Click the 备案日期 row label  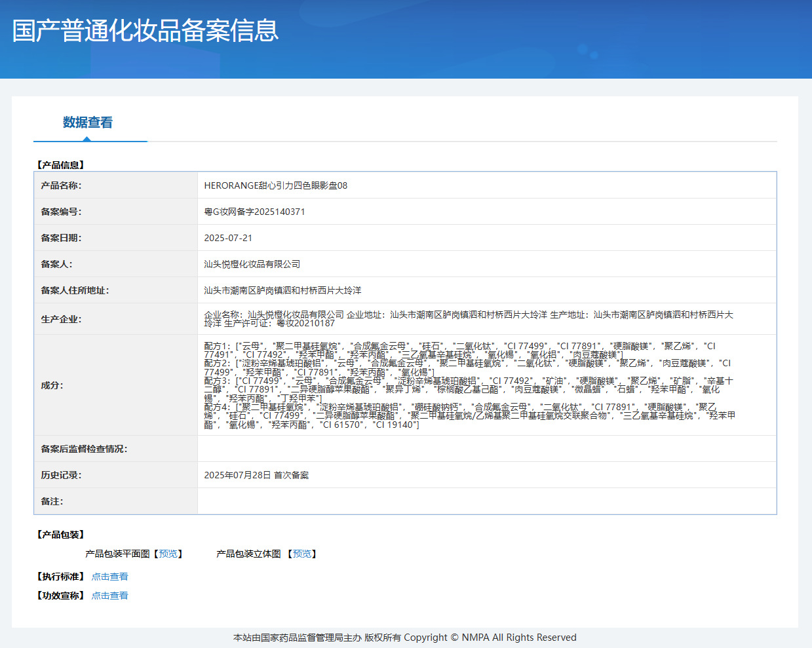[x=61, y=238]
